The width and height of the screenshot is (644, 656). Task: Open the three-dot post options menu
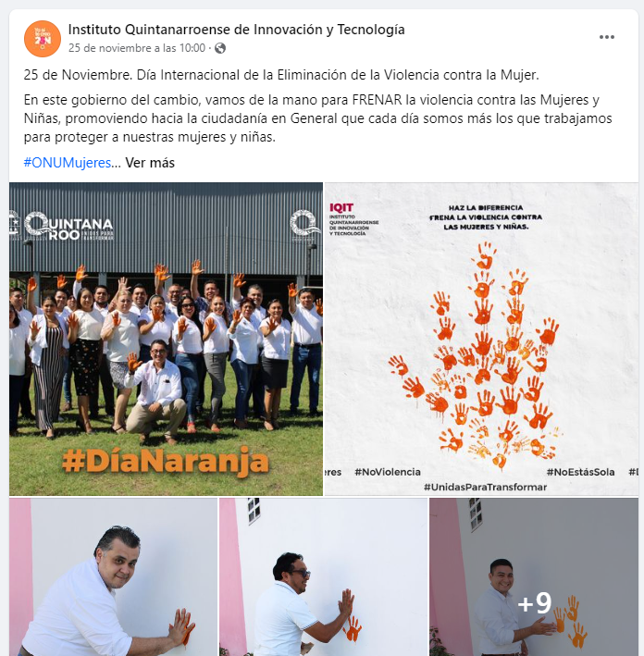tap(606, 37)
